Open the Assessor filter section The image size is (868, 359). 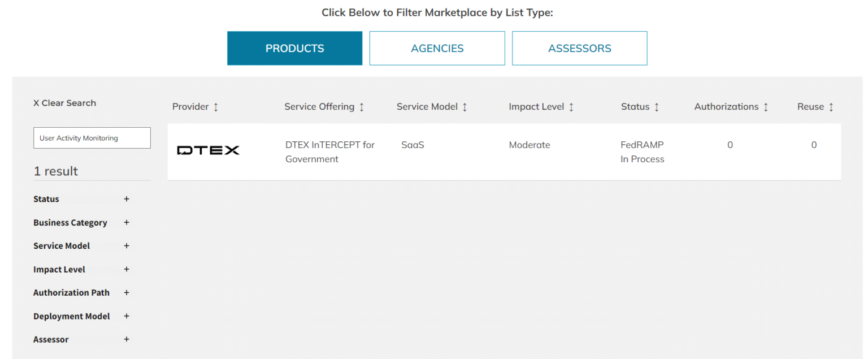(x=127, y=340)
